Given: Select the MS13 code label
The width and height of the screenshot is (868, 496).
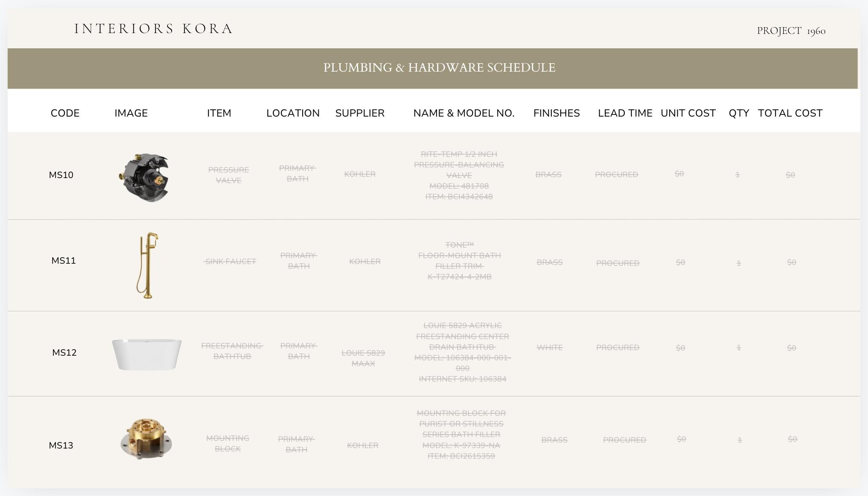Looking at the screenshot, I should (x=61, y=446).
